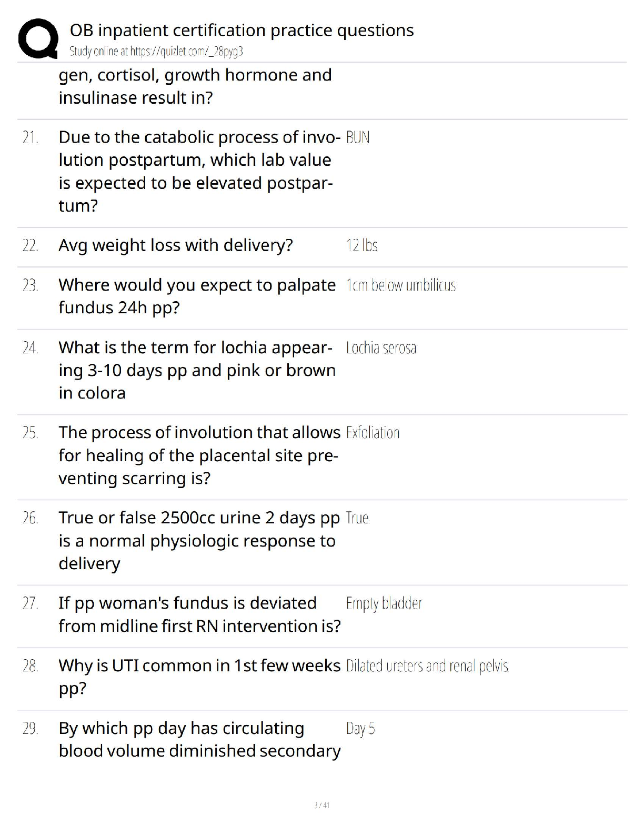Viewport: 644px width, 834px height.
Task: Select the Dilated ureters and renal pelvis answer
Action: [x=427, y=666]
